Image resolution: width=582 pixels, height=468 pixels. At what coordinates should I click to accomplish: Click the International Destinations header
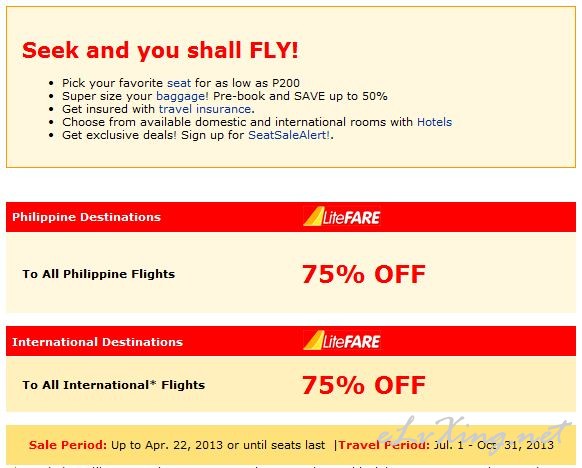[x=97, y=341]
